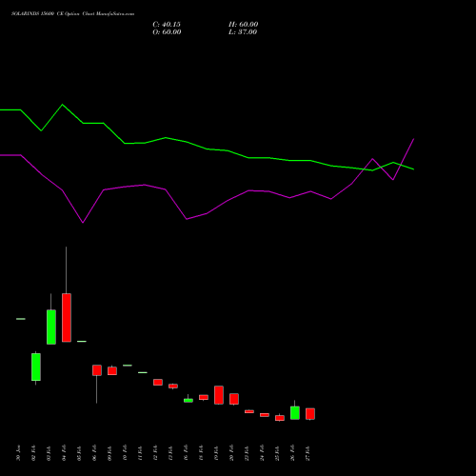Click the 03 Feb date label
This screenshot has height=476, width=476.
49,453
